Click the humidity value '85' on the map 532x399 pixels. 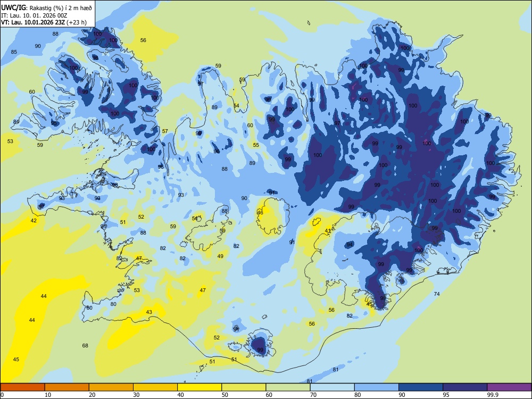[x=14, y=52]
